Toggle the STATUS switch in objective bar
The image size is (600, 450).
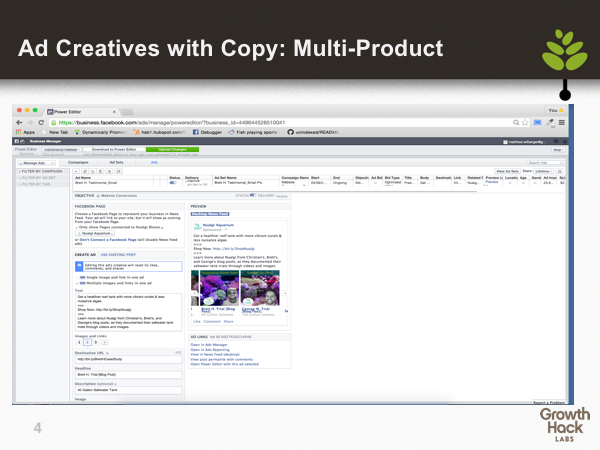[253, 196]
